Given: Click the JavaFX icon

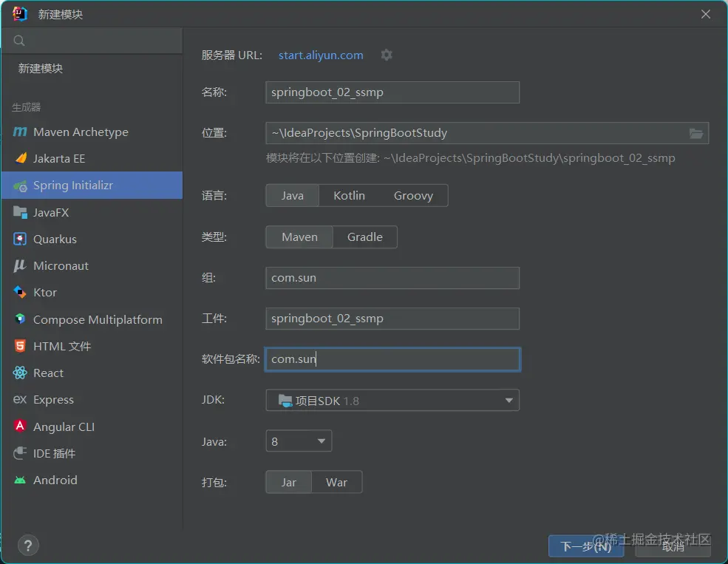Looking at the screenshot, I should [20, 212].
